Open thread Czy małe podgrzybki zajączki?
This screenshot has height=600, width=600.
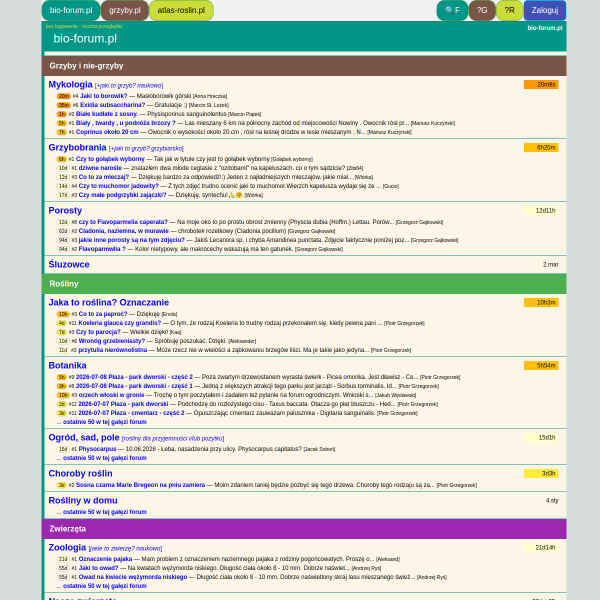(x=122, y=195)
